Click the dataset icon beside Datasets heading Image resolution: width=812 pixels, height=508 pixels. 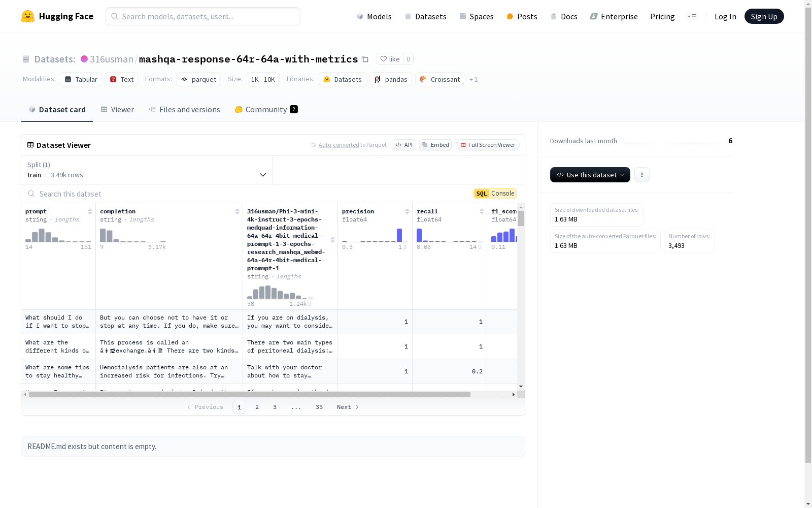pos(26,59)
